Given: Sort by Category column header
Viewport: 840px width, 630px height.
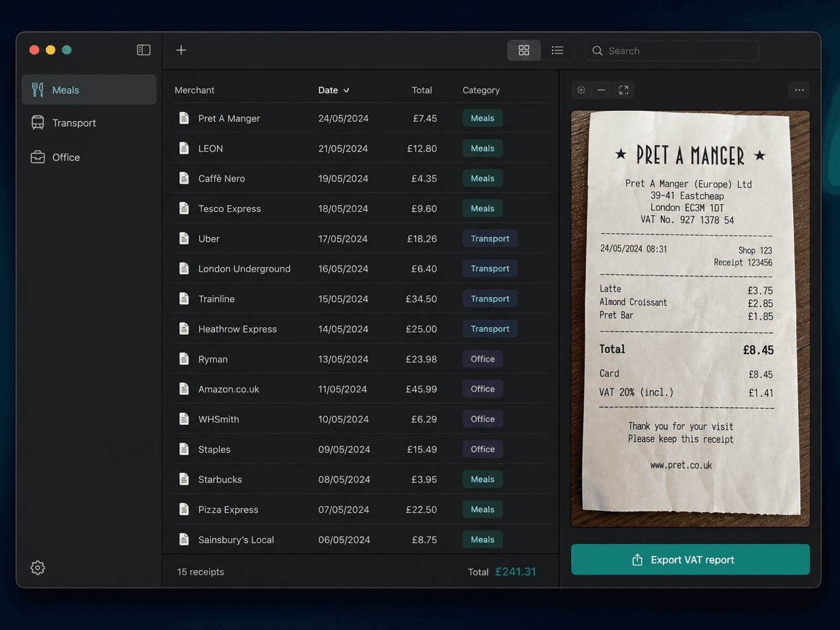Looking at the screenshot, I should click(x=481, y=90).
